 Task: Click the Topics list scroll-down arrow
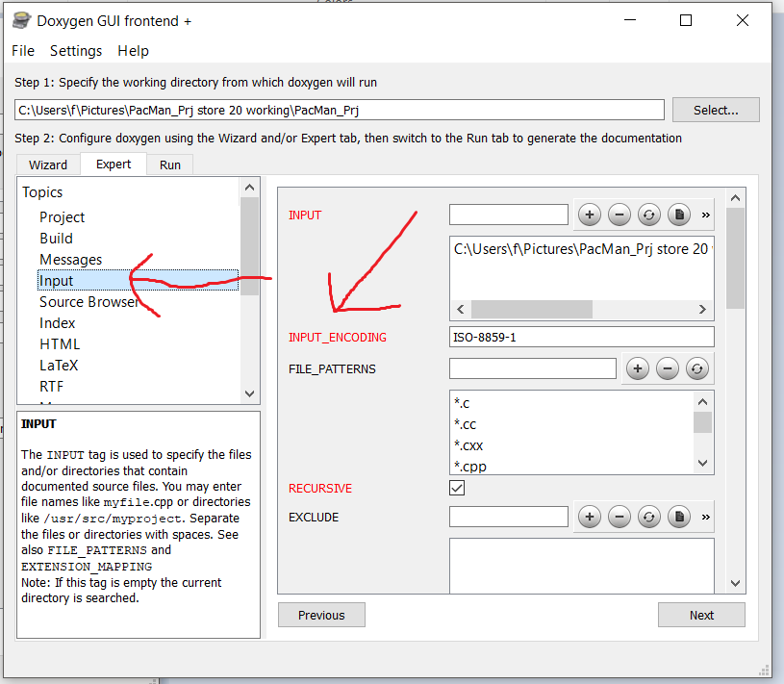pos(249,393)
